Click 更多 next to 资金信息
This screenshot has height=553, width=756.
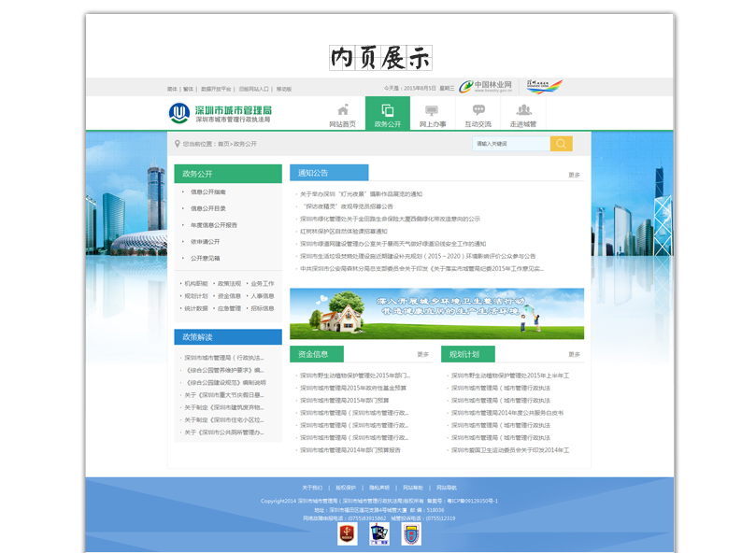coord(422,355)
